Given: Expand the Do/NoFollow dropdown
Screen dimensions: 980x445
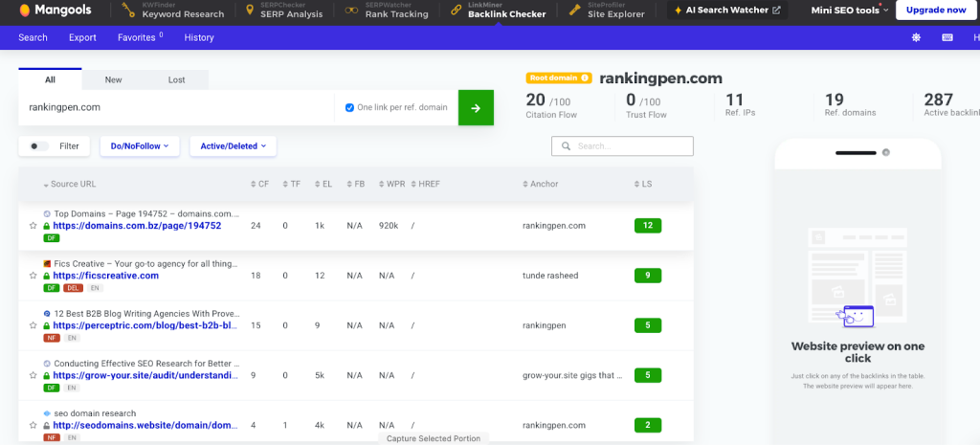Looking at the screenshot, I should [139, 146].
